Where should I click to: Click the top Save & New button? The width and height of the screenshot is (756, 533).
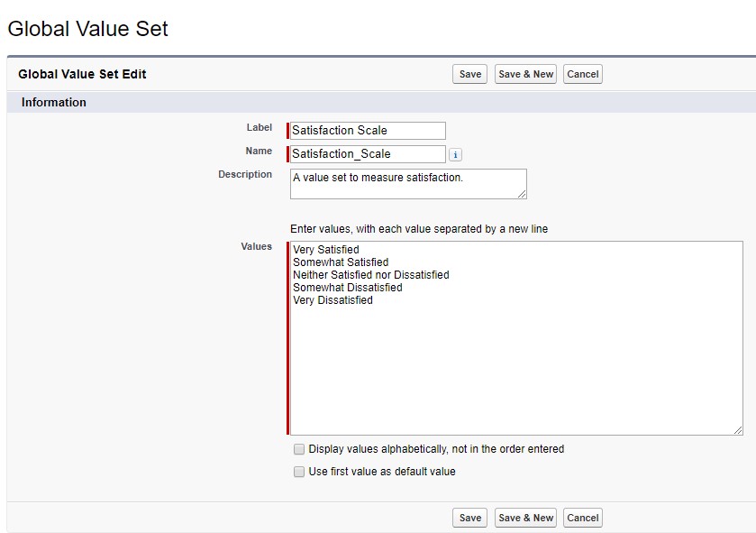525,74
